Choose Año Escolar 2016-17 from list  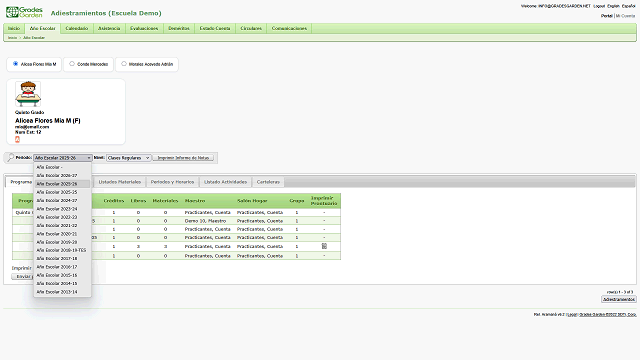click(x=62, y=267)
